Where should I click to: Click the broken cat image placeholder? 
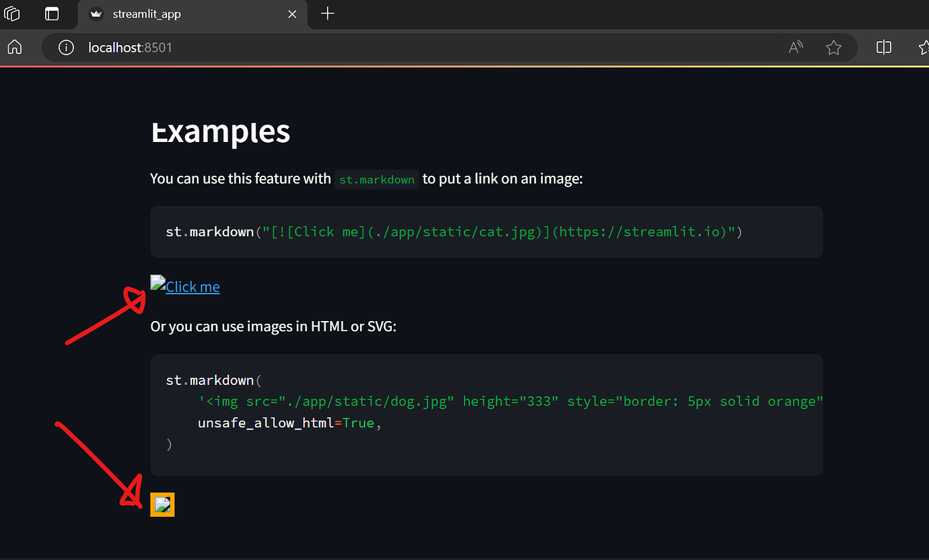(x=158, y=283)
